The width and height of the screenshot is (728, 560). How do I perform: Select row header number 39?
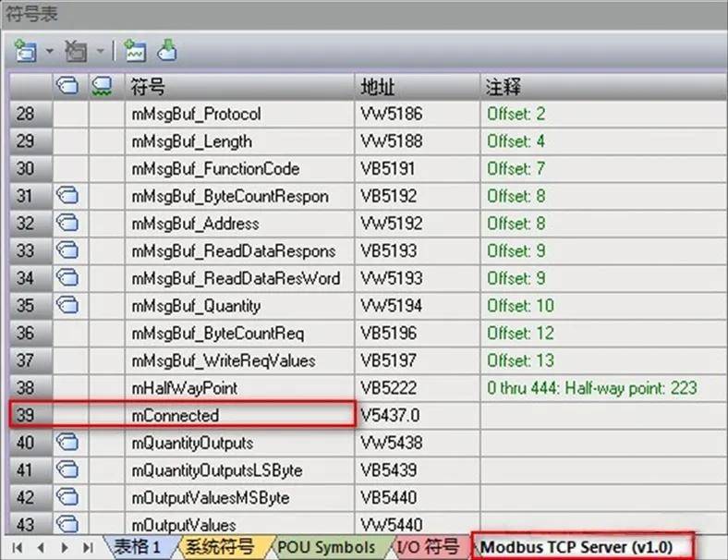[x=30, y=415]
